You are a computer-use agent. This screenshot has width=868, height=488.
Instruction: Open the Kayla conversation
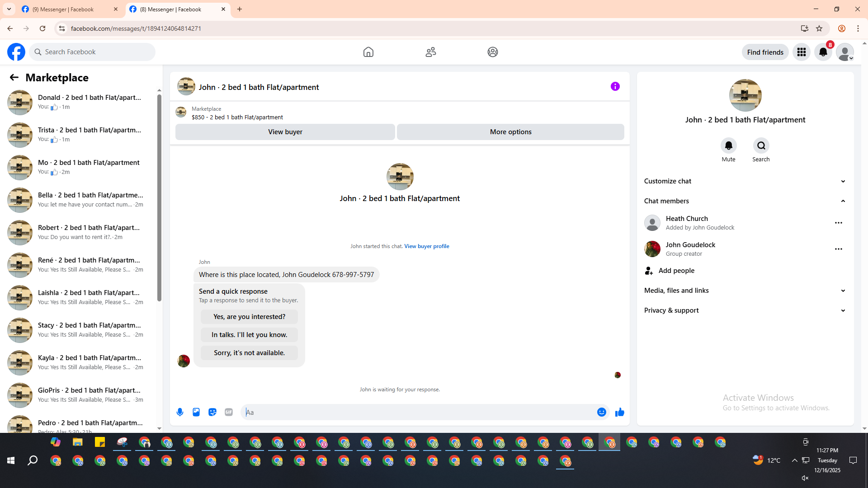coord(79,362)
